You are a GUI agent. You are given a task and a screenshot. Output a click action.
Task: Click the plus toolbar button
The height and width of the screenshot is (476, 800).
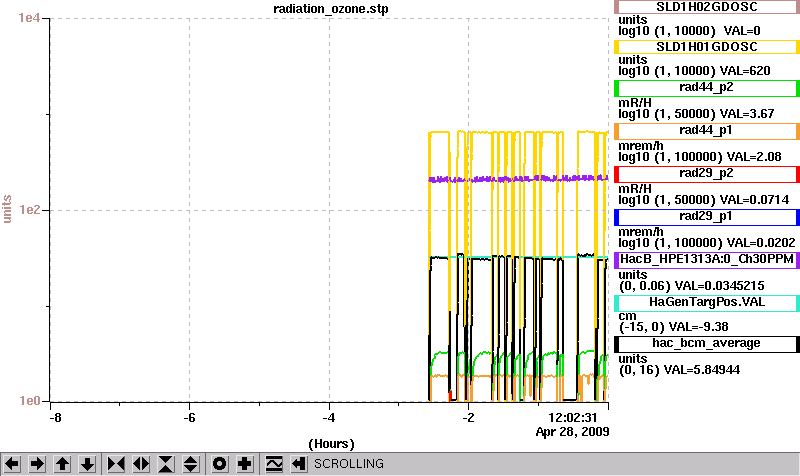(245, 464)
